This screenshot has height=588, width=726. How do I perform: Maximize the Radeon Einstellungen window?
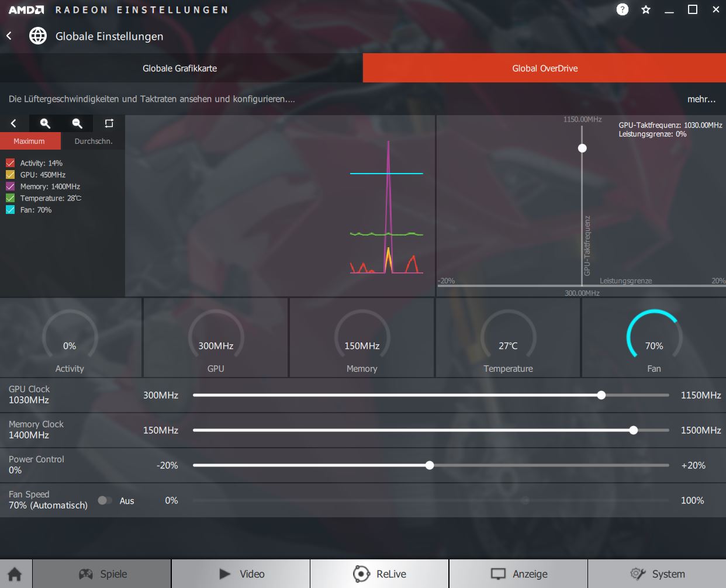pos(693,9)
